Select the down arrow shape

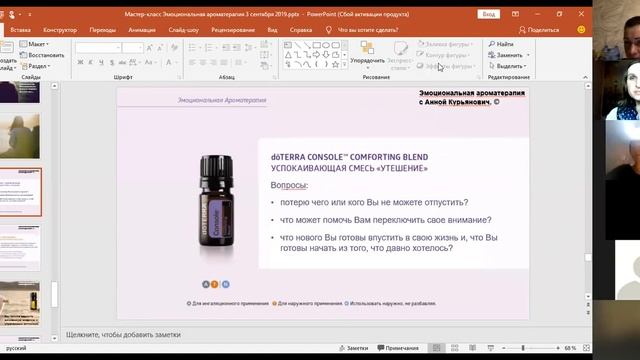point(326,55)
